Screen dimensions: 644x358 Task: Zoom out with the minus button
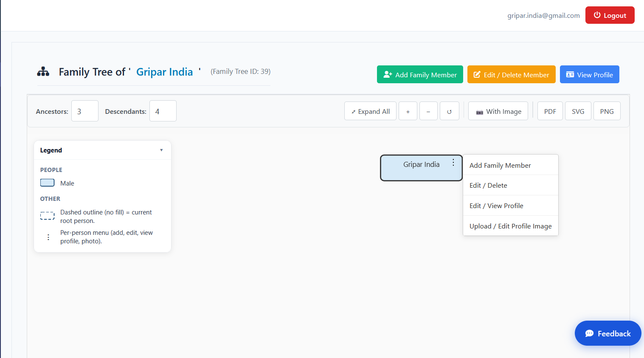(428, 111)
